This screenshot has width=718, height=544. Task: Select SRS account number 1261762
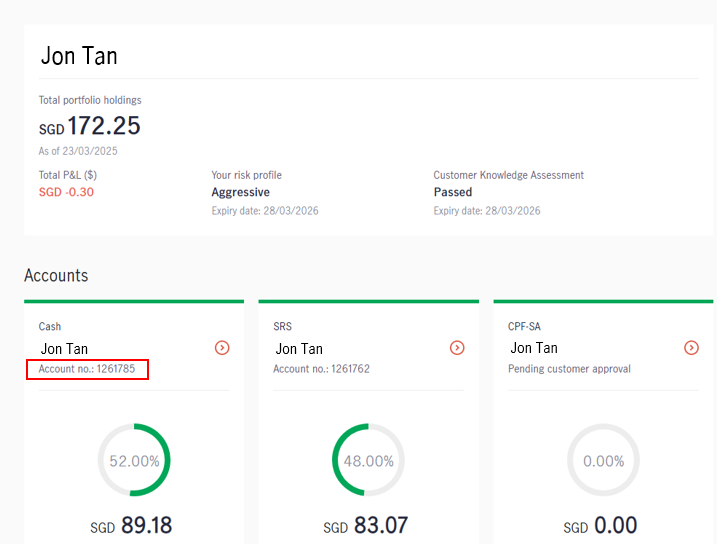click(321, 369)
